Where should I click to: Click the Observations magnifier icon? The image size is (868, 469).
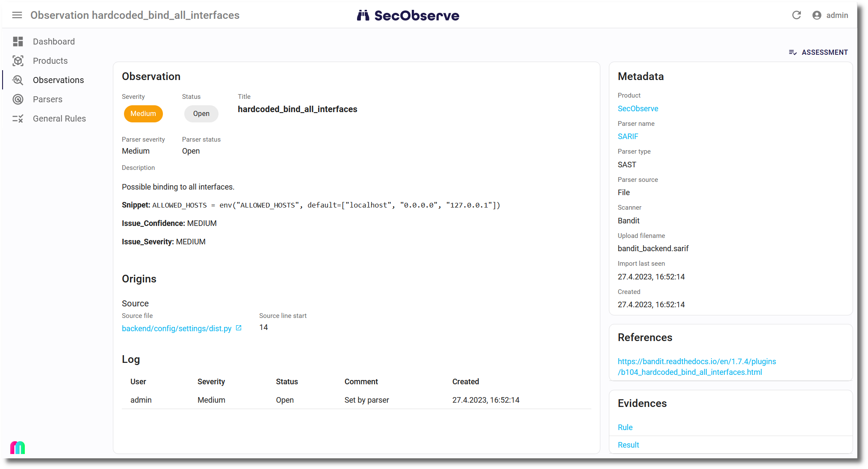18,80
